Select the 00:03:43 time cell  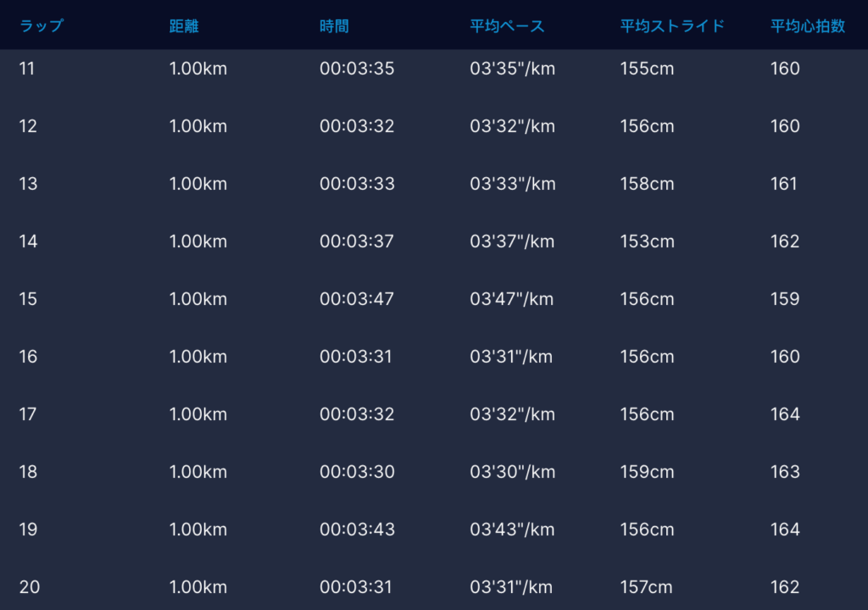357,530
